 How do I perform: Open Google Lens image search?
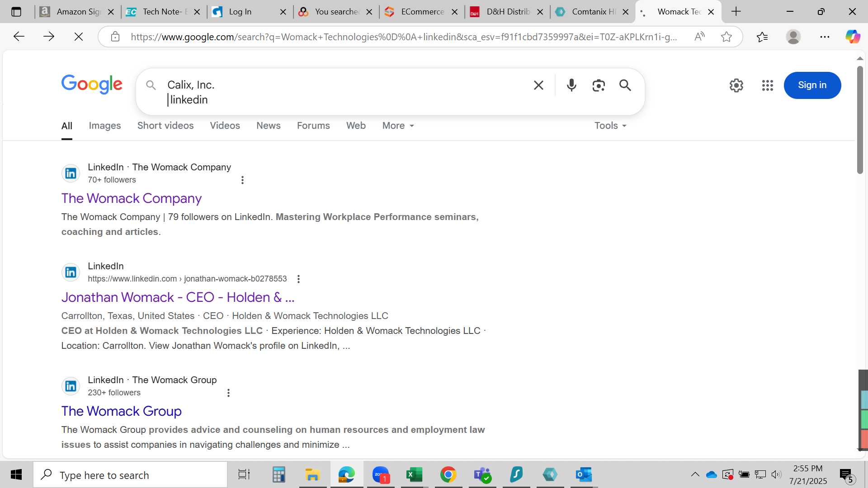(599, 85)
